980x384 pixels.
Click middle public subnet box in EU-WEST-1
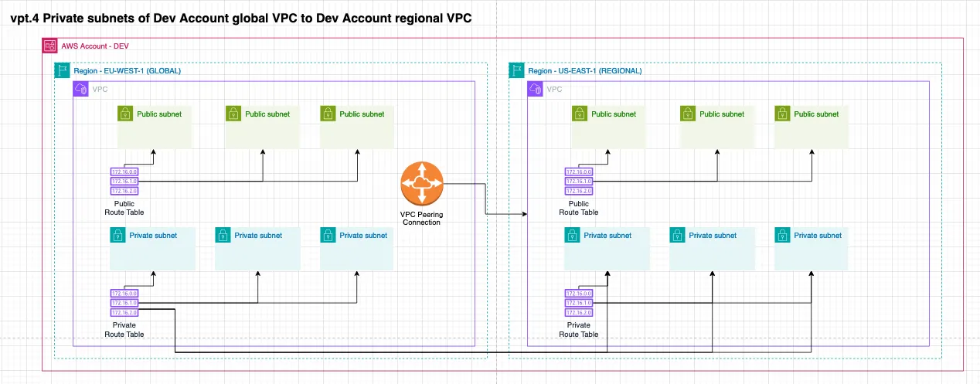pyautogui.click(x=262, y=127)
